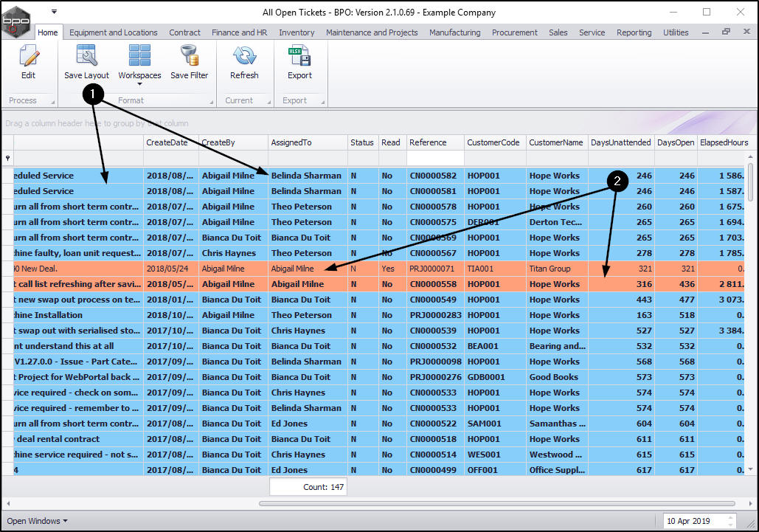
Task: Switch to the Home ribbon tab
Action: [48, 32]
